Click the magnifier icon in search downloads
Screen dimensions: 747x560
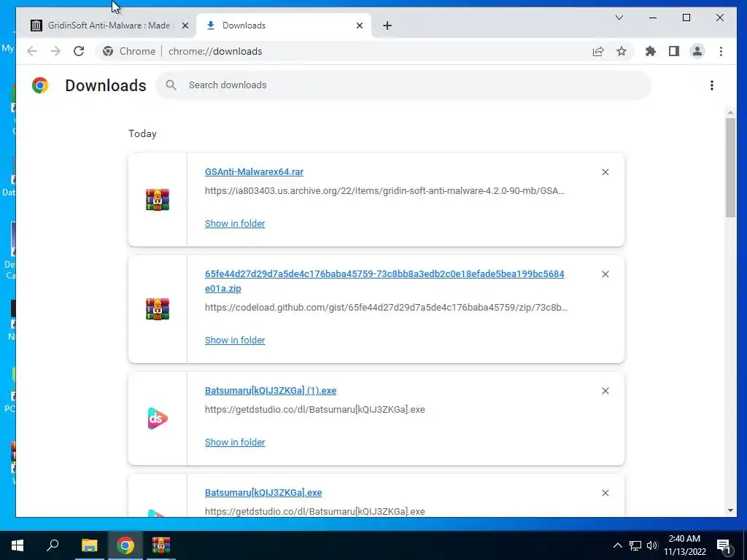coord(171,85)
